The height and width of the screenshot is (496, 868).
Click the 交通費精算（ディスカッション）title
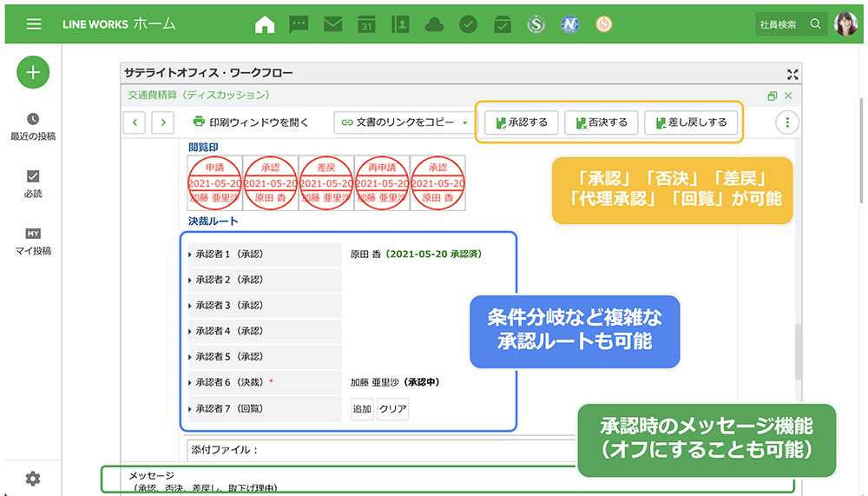click(x=200, y=96)
